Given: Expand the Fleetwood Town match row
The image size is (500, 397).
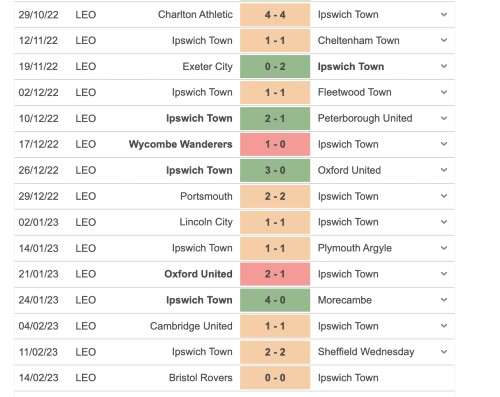Looking at the screenshot, I should pyautogui.click(x=444, y=92).
